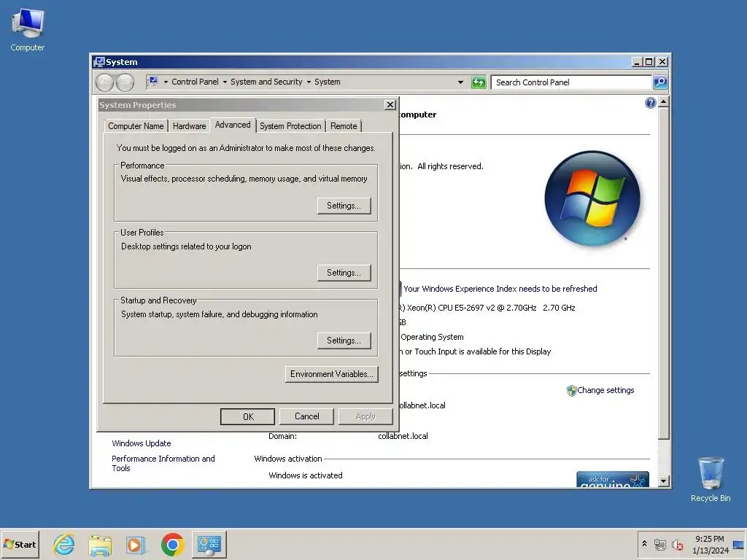Image resolution: width=747 pixels, height=560 pixels.
Task: Maximize the System window
Action: tap(649, 62)
